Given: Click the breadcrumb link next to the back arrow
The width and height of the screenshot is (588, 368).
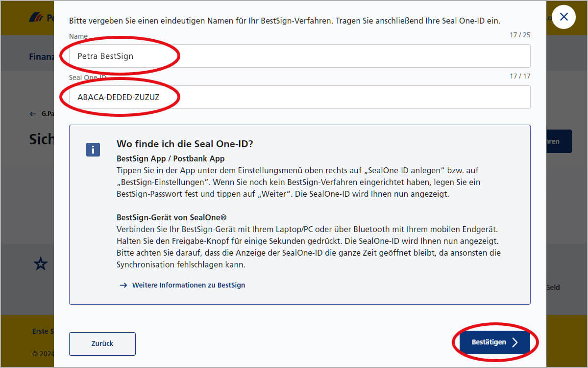Looking at the screenshot, I should point(48,113).
